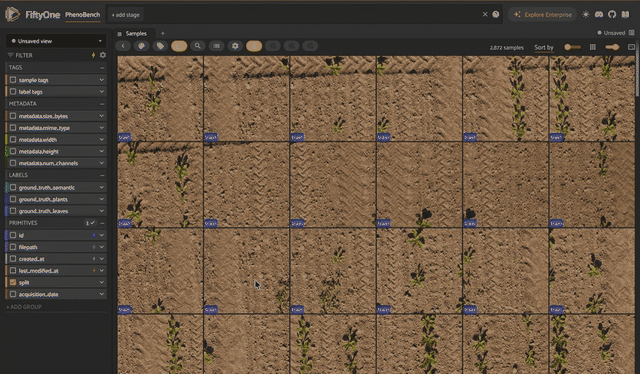Click the Samples tab grid icon
The height and width of the screenshot is (374, 640).
120,33
